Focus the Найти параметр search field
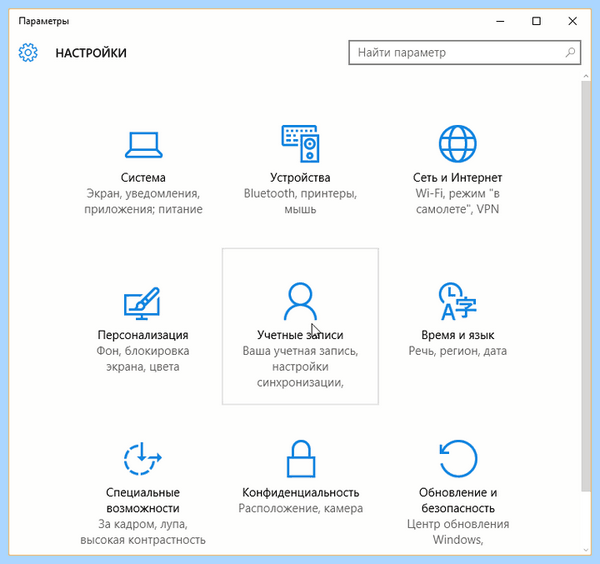The height and width of the screenshot is (564, 600). click(x=465, y=52)
